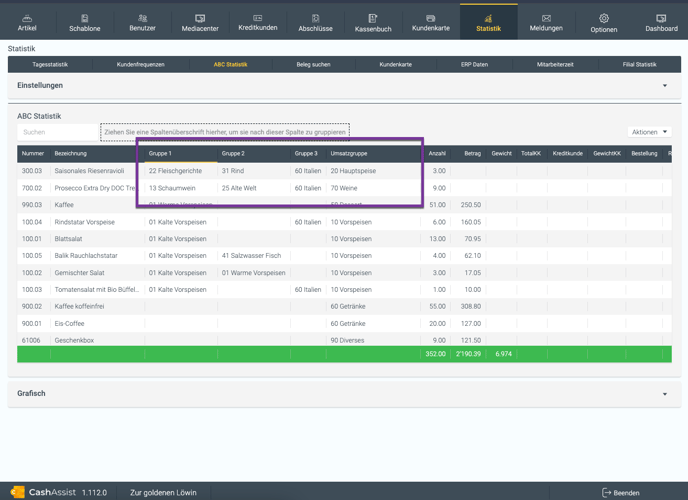Viewport: 688px width, 500px height.
Task: Switch to the Tagesstatistik tab
Action: coord(50,64)
